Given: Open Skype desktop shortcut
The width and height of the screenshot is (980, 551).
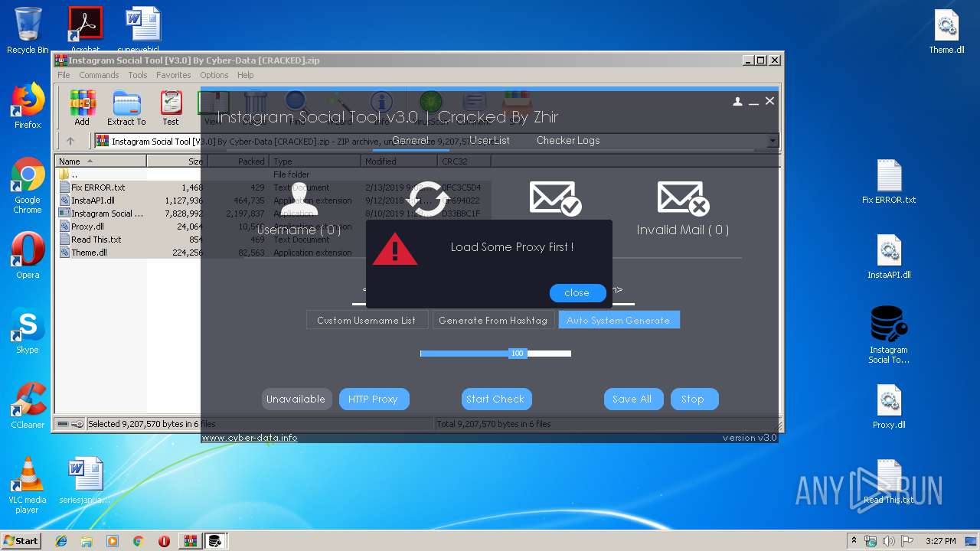Looking at the screenshot, I should (x=28, y=331).
